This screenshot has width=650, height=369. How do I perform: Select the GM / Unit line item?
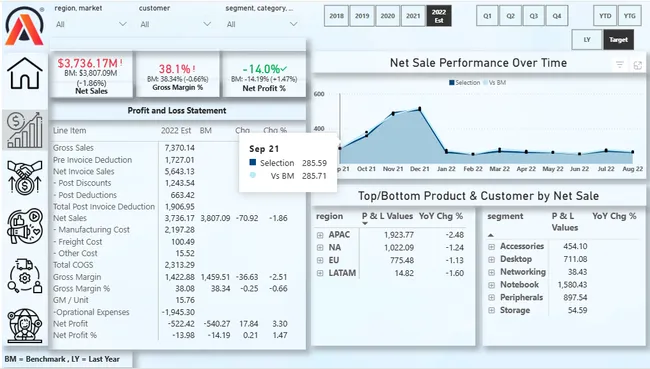coord(71,300)
